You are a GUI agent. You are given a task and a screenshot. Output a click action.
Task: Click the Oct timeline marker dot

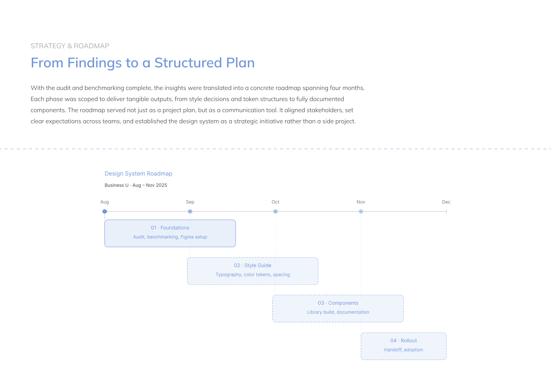275,211
